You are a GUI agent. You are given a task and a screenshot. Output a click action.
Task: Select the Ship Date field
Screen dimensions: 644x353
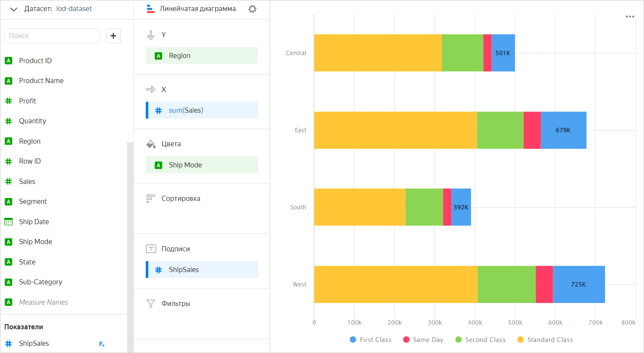click(x=34, y=222)
